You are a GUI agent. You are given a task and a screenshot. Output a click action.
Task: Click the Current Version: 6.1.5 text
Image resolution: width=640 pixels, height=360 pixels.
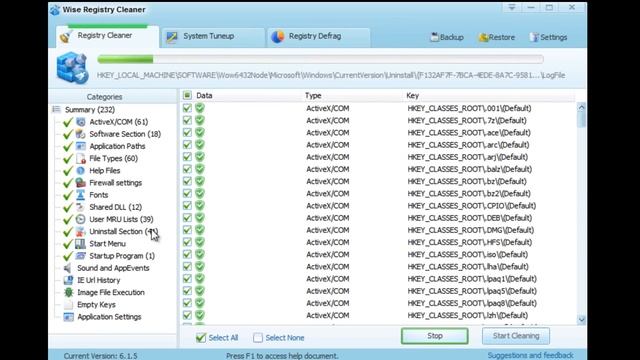click(100, 356)
